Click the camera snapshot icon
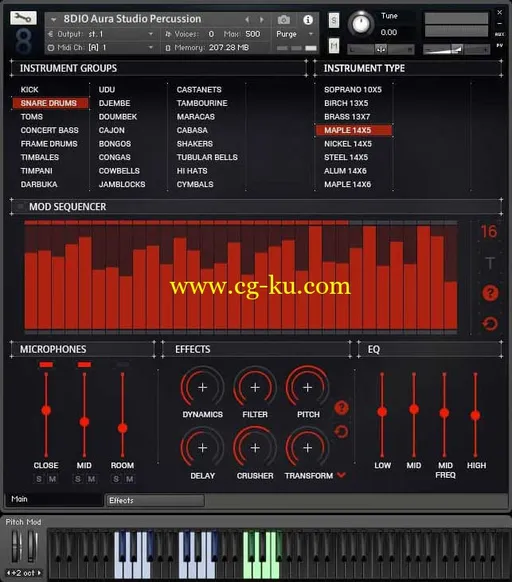The width and height of the screenshot is (512, 582). tap(284, 19)
